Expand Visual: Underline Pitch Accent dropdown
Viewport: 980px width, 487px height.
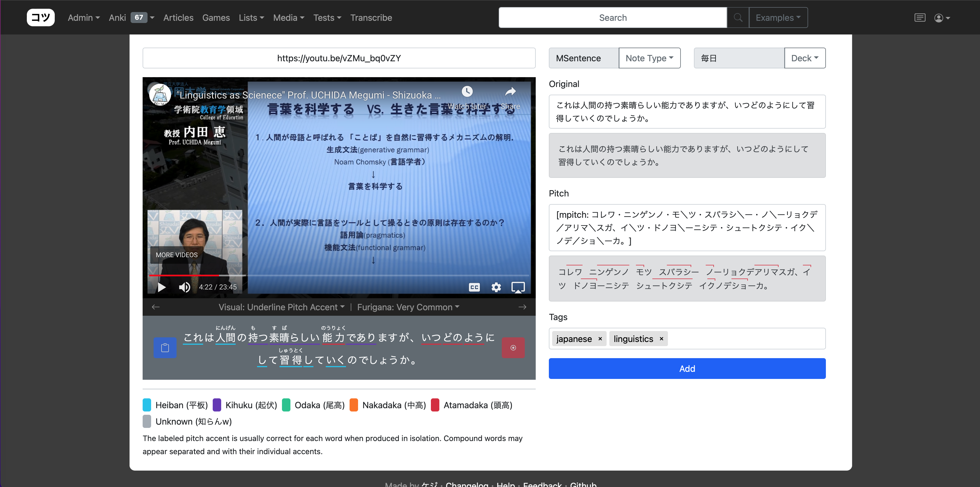(281, 307)
